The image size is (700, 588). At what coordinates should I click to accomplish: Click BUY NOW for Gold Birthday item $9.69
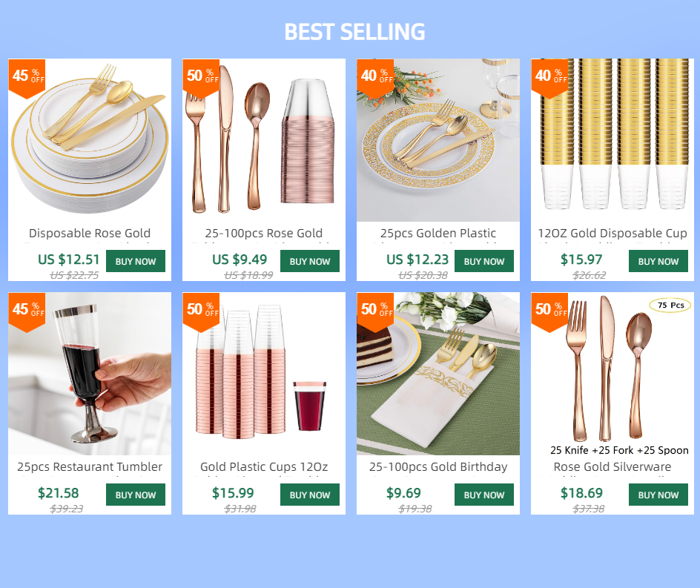click(484, 495)
